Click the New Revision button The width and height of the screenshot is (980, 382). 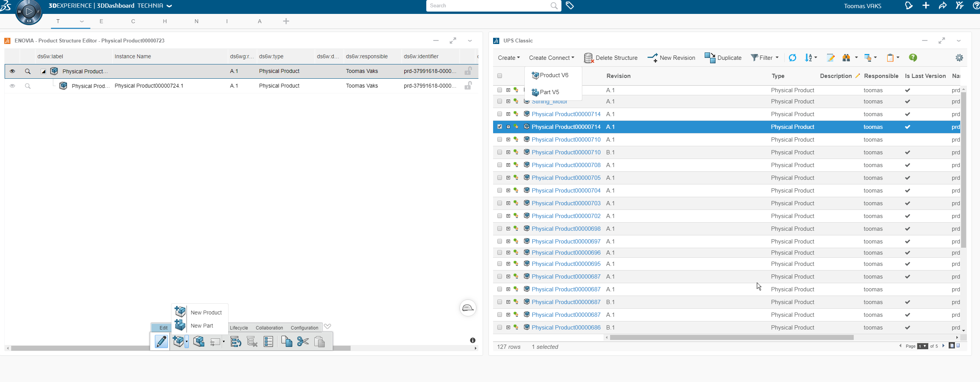click(x=671, y=58)
